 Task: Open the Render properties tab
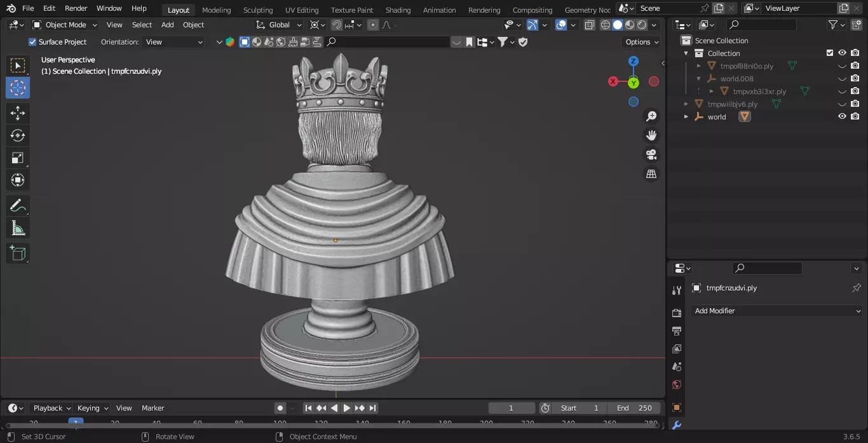(676, 313)
